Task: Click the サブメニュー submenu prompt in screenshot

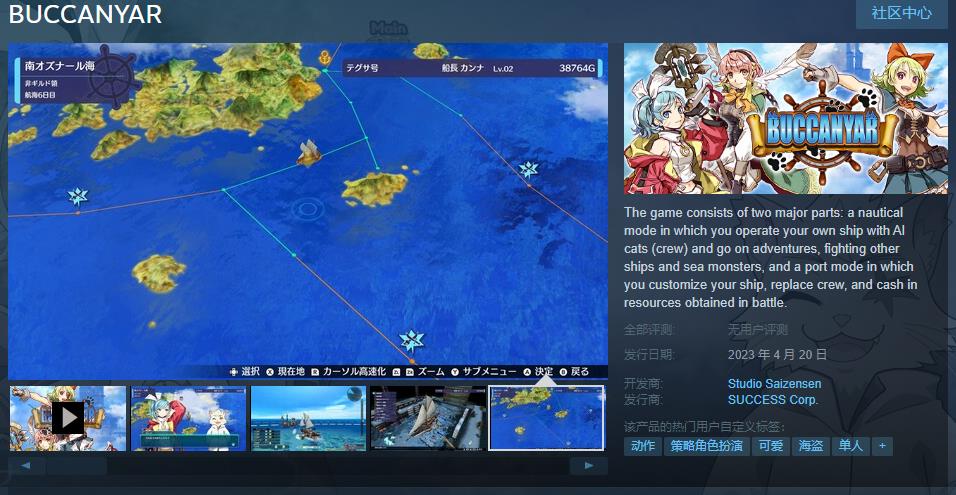Action: (x=484, y=371)
